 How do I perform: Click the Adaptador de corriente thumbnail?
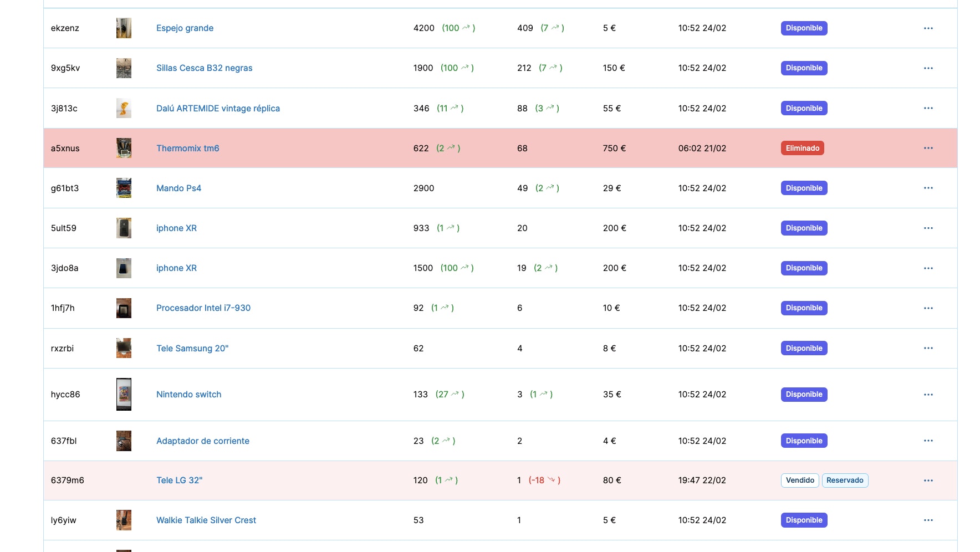point(124,441)
